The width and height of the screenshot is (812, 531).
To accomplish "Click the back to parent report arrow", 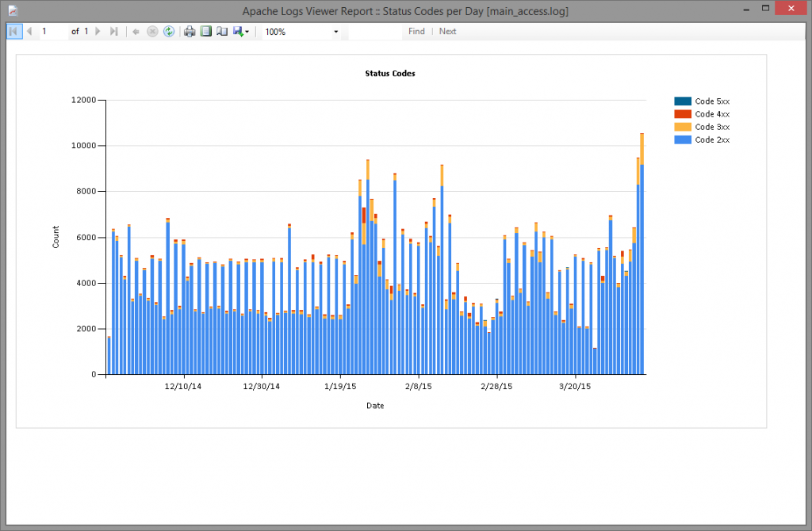I will click(136, 32).
